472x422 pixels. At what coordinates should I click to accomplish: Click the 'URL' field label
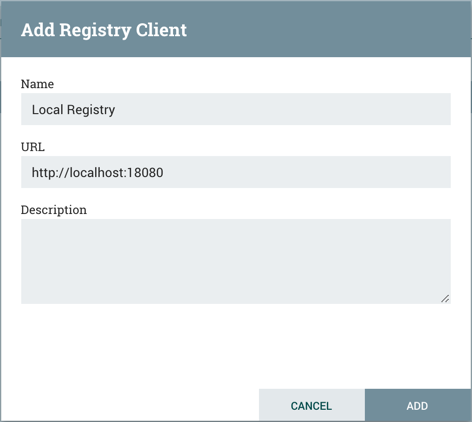click(x=33, y=147)
